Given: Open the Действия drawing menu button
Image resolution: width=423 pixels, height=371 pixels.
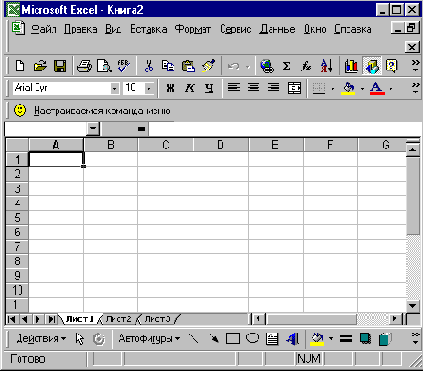Looking at the screenshot, I should point(41,339).
